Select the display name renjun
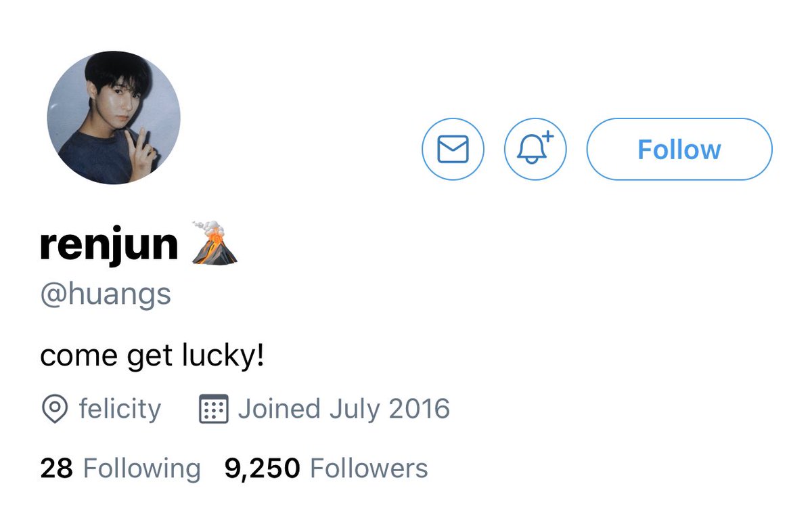 pyautogui.click(x=109, y=245)
